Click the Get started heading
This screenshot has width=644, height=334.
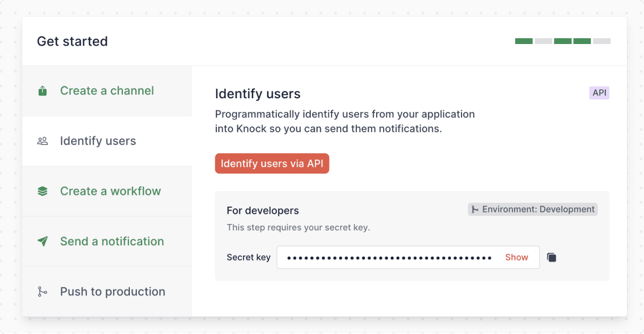click(x=72, y=41)
